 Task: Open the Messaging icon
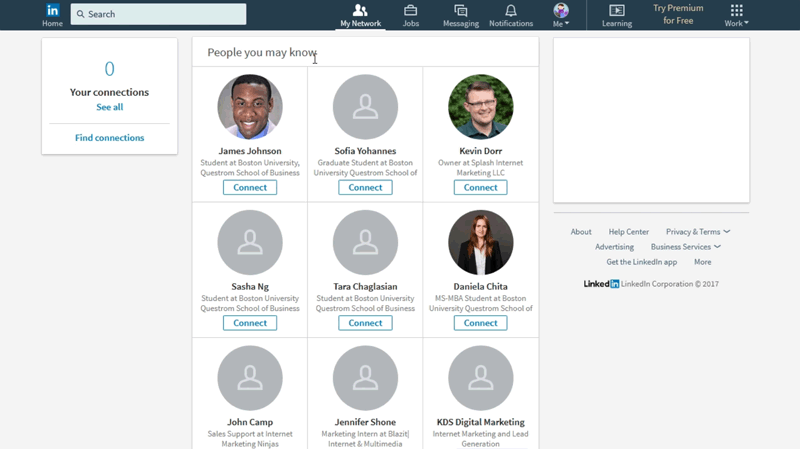point(460,10)
